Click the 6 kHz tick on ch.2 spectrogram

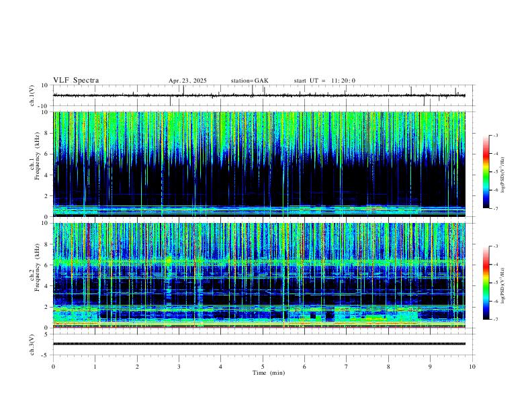point(47,265)
